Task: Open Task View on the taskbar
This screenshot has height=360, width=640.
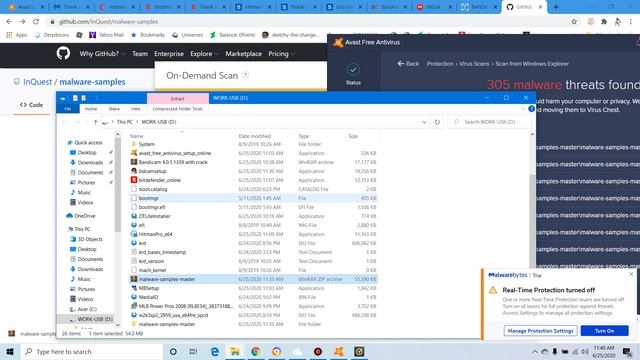Action: click(193, 351)
